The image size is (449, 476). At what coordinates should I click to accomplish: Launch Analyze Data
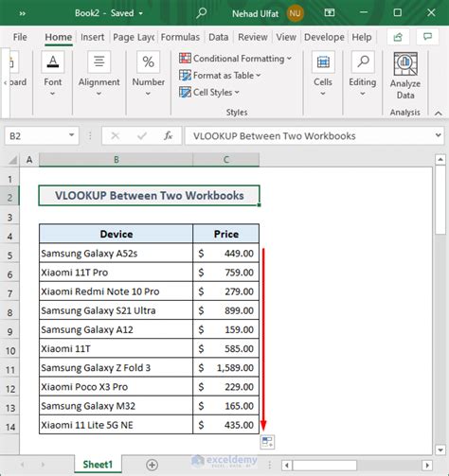(405, 76)
